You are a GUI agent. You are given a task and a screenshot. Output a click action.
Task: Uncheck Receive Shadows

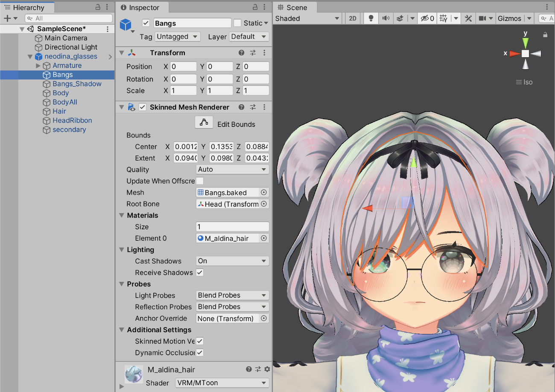(x=200, y=272)
